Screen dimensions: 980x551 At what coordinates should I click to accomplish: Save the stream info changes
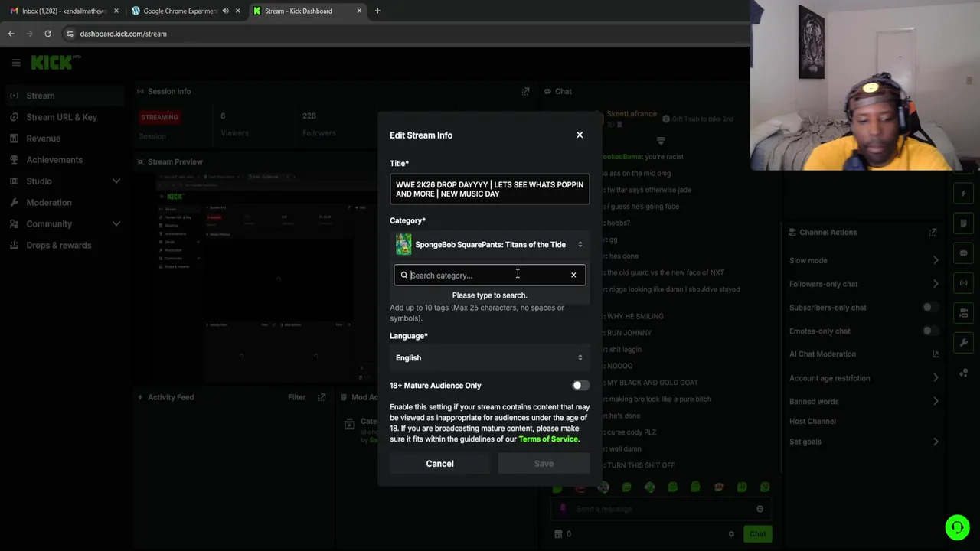point(544,464)
